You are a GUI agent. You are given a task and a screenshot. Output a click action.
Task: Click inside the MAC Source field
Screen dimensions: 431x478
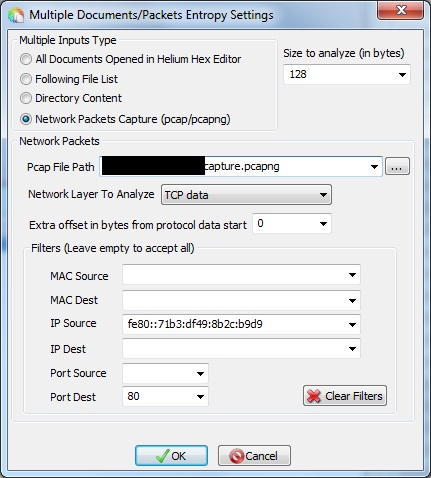[241, 275]
